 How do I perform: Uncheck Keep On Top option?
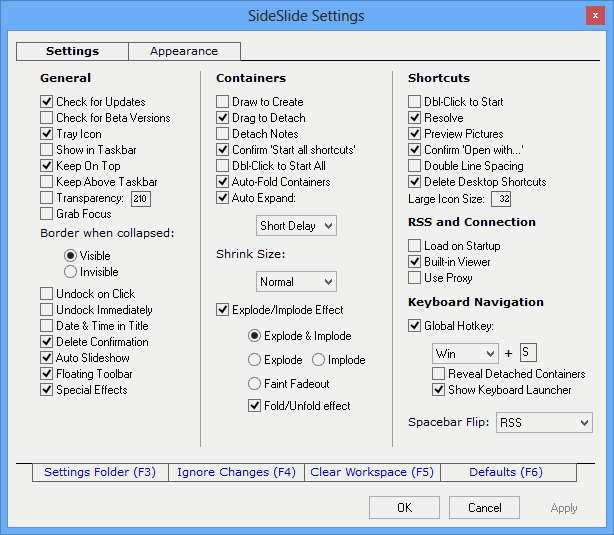(x=47, y=166)
